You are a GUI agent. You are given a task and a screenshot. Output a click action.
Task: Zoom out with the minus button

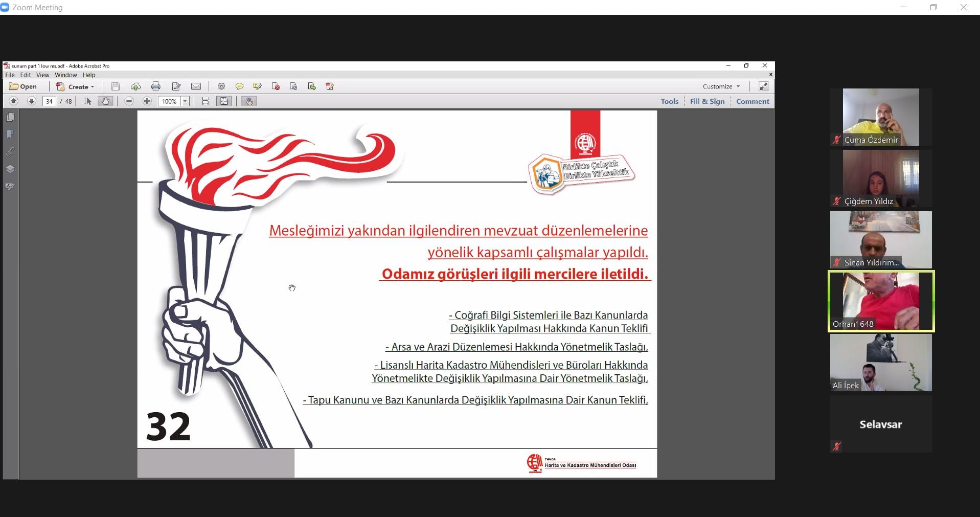[x=129, y=101]
